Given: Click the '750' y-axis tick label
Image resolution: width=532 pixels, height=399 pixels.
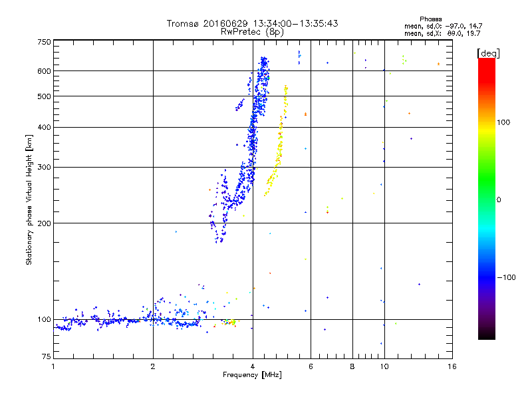Looking at the screenshot, I should coord(44,42).
